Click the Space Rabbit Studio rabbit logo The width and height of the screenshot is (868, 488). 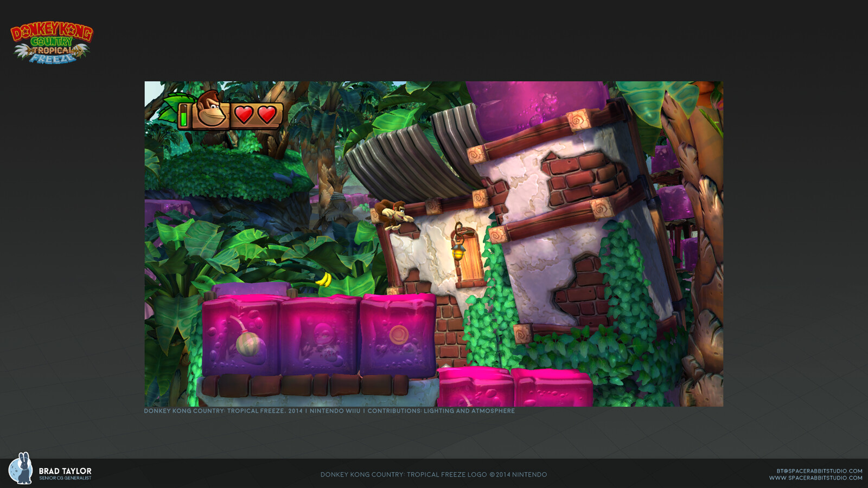click(x=21, y=468)
